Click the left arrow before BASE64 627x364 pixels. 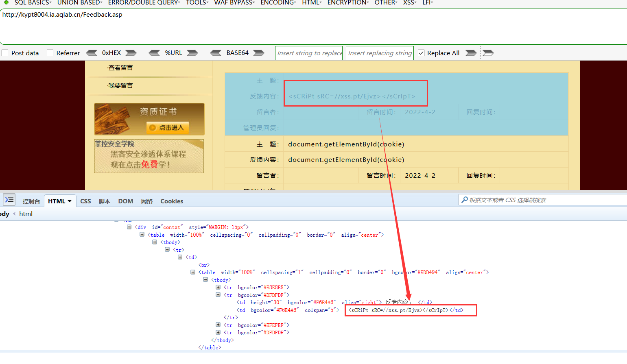point(216,53)
